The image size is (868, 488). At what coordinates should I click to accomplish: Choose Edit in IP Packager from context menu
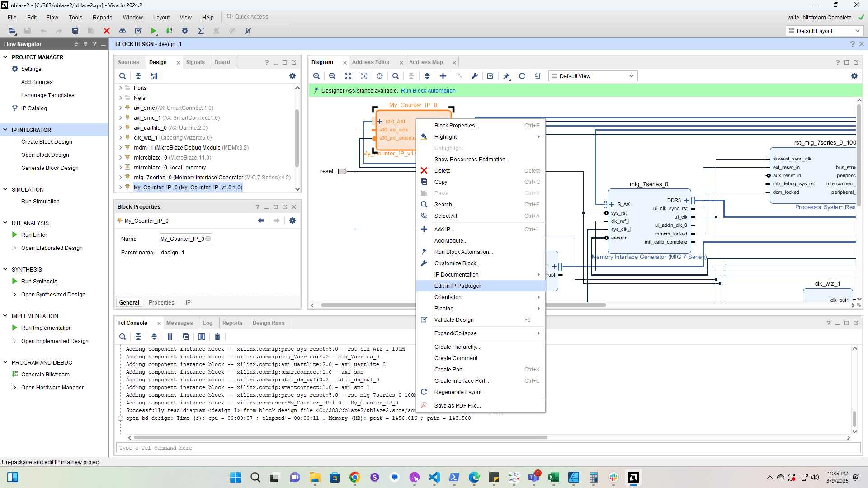click(458, 286)
